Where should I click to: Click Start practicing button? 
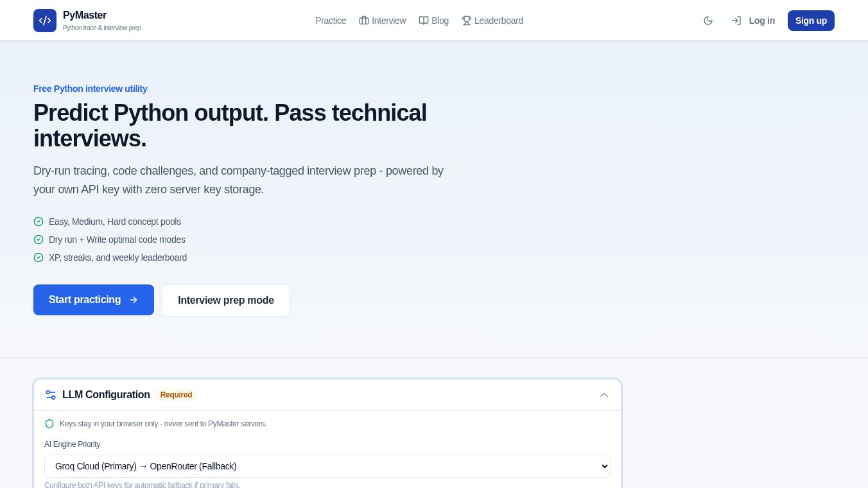(94, 300)
